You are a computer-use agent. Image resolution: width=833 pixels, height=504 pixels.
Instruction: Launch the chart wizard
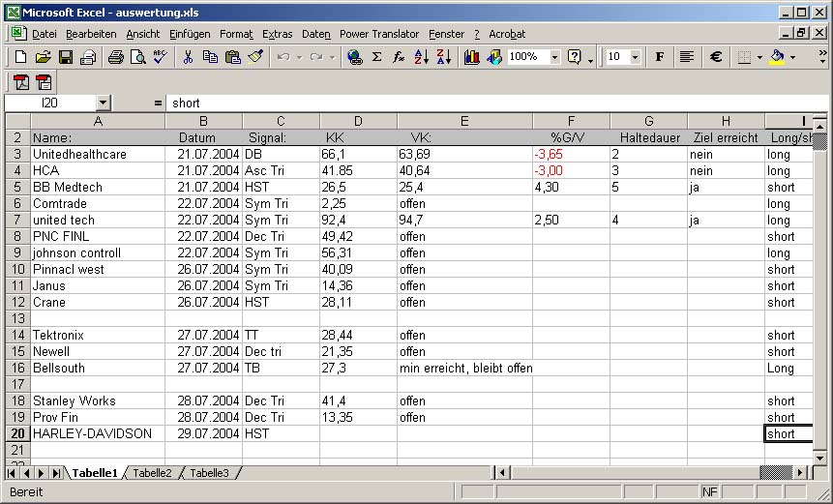[471, 57]
